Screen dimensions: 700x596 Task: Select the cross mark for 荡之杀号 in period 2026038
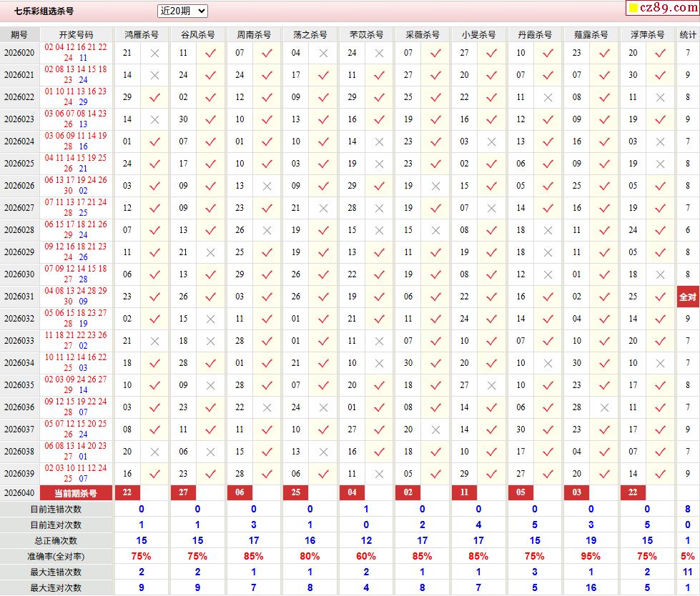pyautogui.click(x=323, y=452)
